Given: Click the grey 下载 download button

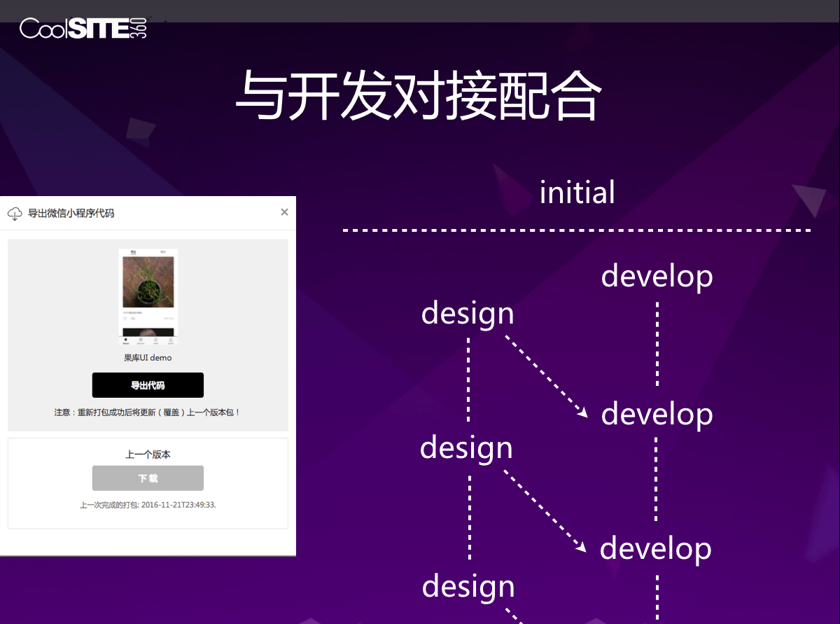Looking at the screenshot, I should tap(148, 478).
